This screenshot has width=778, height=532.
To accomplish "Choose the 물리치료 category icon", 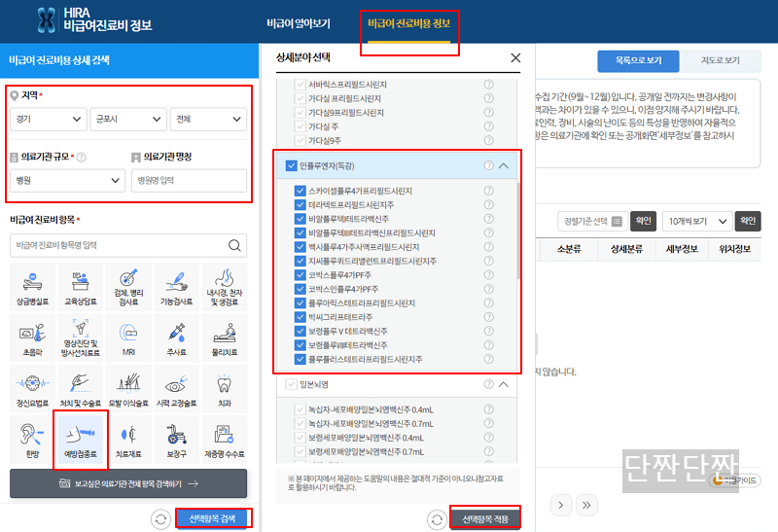I will coord(225,337).
